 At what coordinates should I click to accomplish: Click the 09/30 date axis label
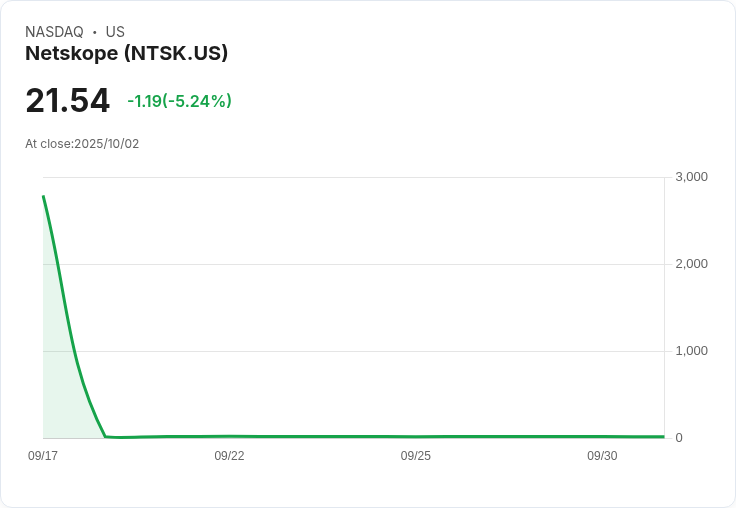(x=602, y=455)
